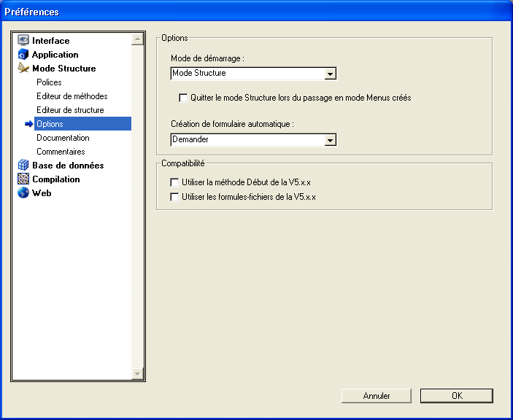Confirm with the OK button
The height and width of the screenshot is (420, 513).
pos(456,396)
